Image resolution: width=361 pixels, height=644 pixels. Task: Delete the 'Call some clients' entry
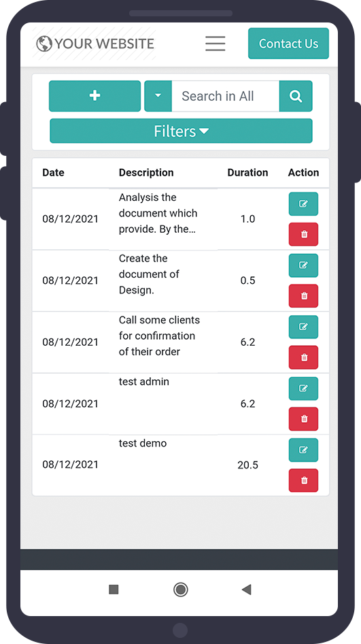tap(304, 357)
